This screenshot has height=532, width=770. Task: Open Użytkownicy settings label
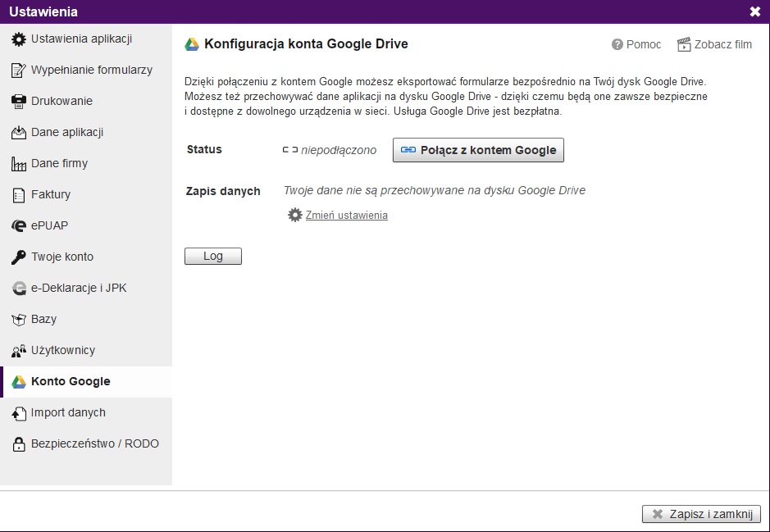click(x=63, y=350)
